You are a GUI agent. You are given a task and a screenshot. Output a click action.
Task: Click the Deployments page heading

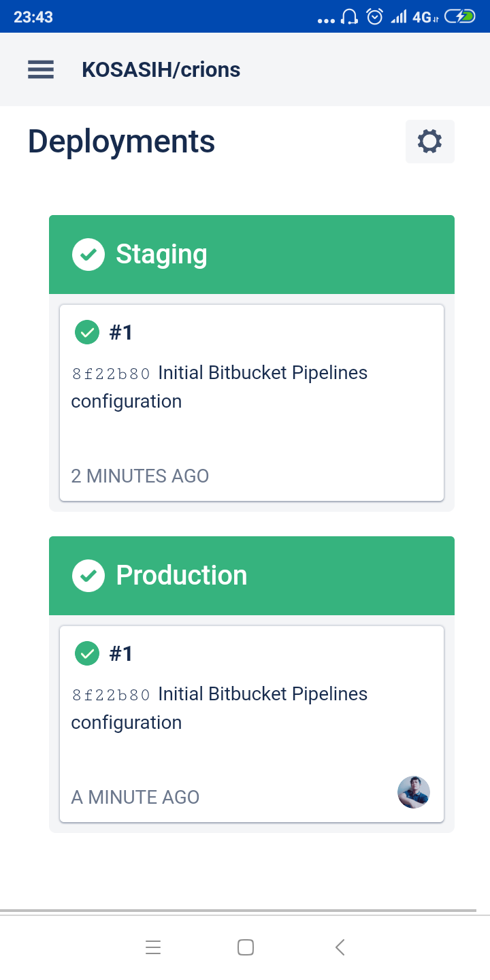click(121, 142)
